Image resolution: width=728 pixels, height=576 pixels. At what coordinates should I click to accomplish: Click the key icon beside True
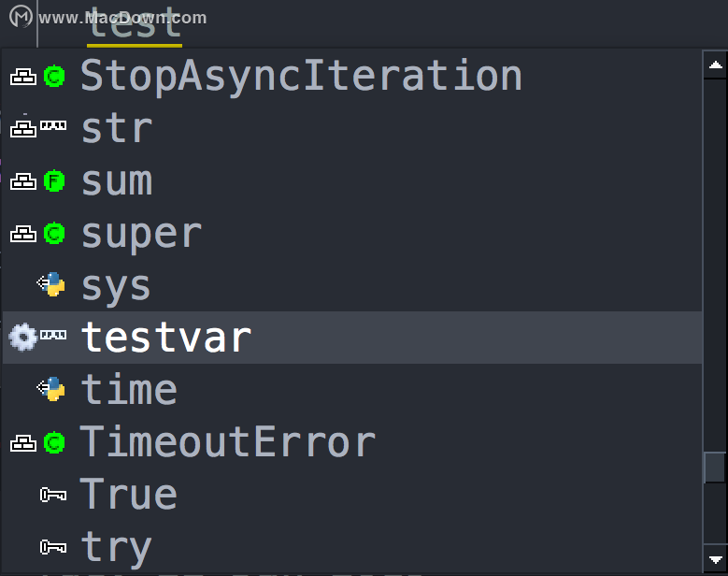pos(53,495)
